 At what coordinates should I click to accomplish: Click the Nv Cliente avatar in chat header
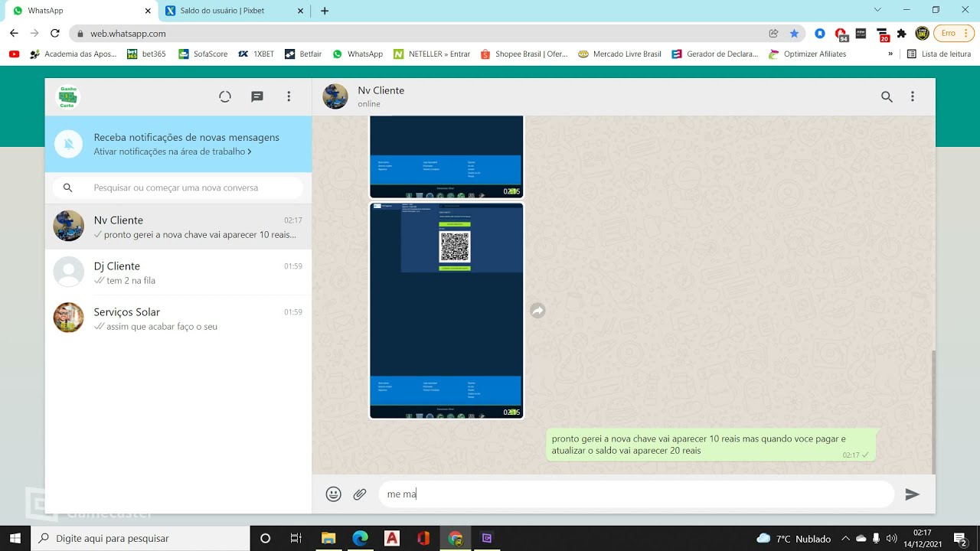(335, 96)
